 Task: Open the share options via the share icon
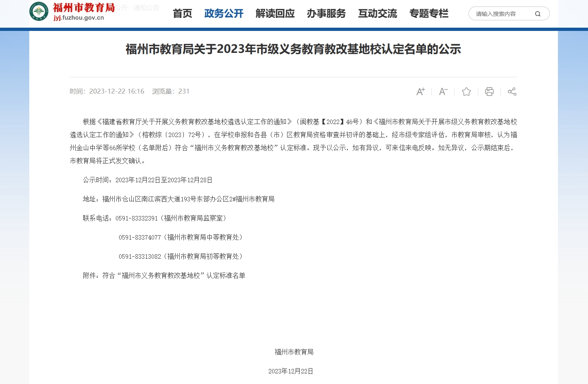click(x=512, y=92)
